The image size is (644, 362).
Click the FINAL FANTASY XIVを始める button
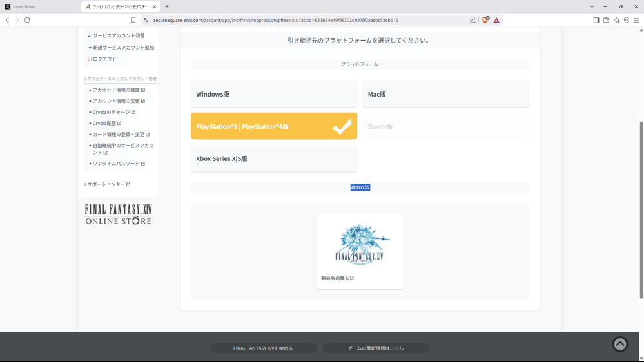tap(263, 348)
